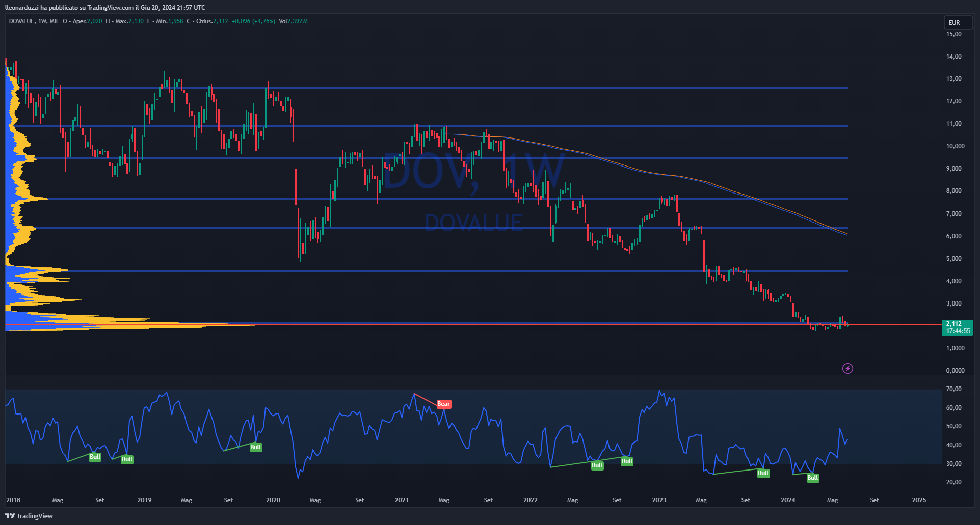The width and height of the screenshot is (980, 525).
Task: Click the 2023 label on time axis
Action: (659, 500)
